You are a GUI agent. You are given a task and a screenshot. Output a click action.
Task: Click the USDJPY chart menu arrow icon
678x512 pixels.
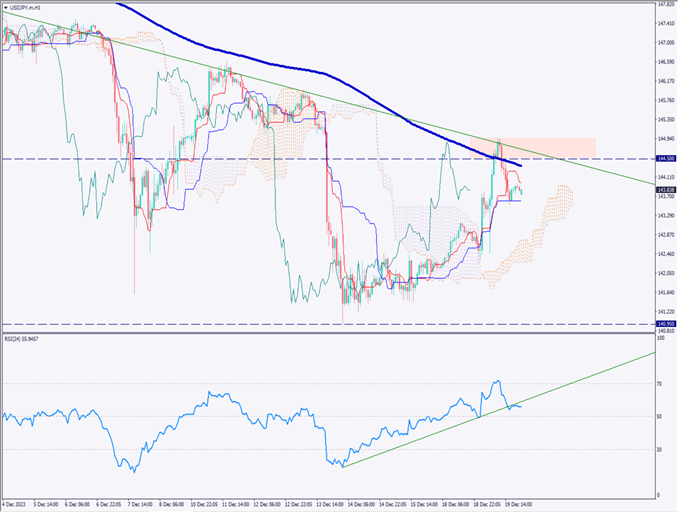click(x=5, y=8)
